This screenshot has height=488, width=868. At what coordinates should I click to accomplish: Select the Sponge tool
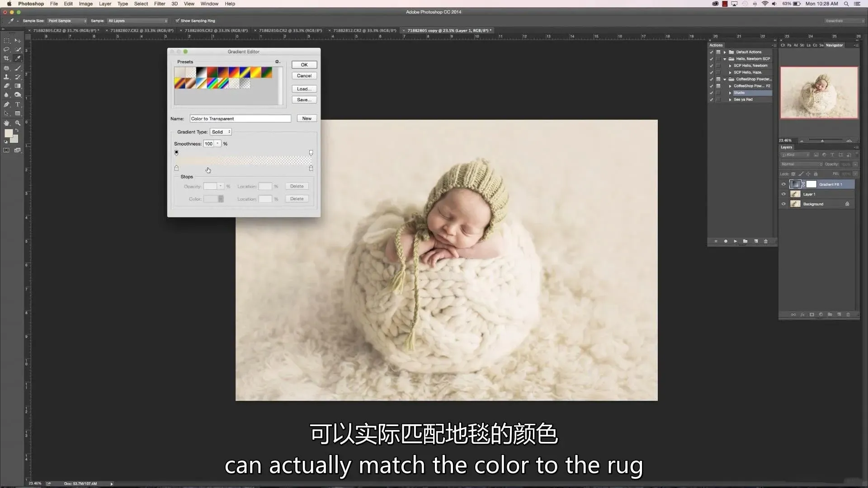[x=18, y=95]
